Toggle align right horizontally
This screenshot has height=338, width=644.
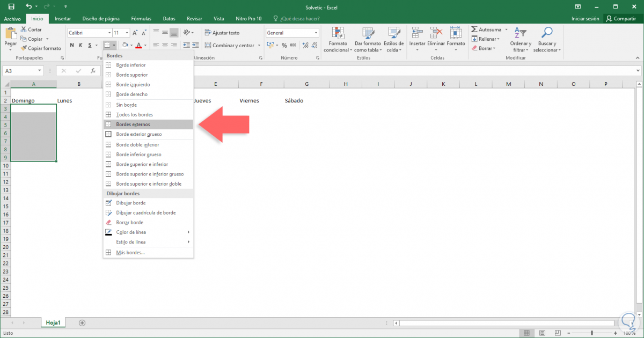pos(174,46)
